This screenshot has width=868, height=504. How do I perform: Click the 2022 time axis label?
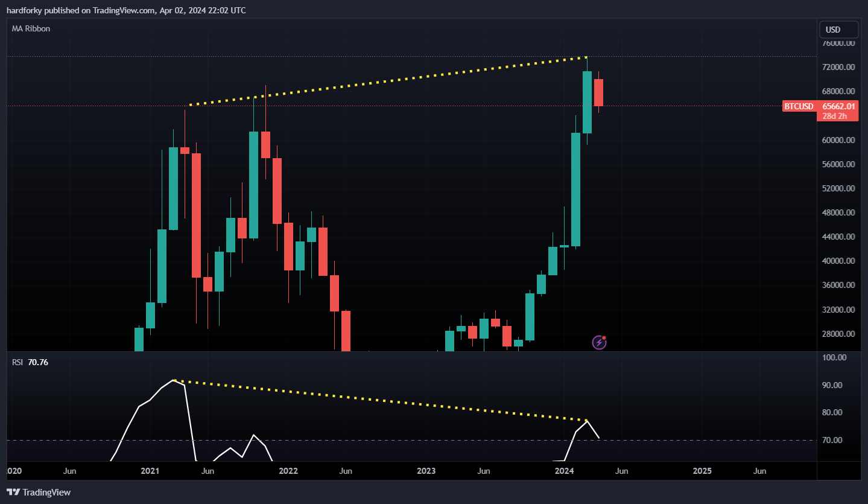pos(288,471)
